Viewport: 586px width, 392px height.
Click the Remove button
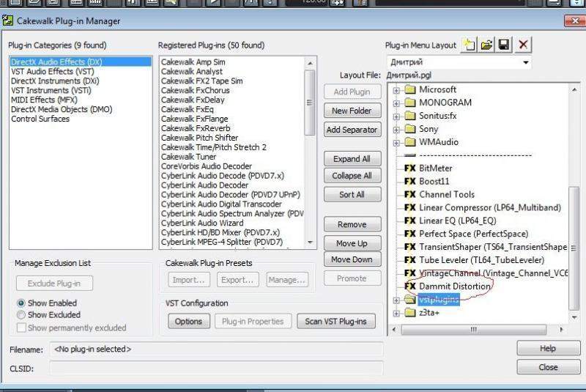(352, 224)
